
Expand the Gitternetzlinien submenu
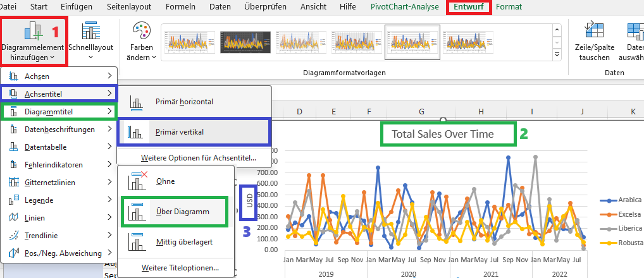(59, 183)
